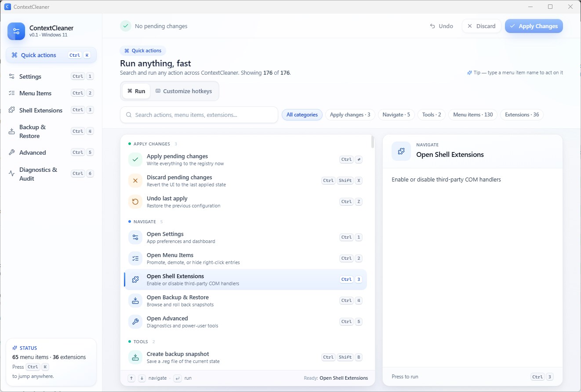Click the "Ready: Open Shell Extensions" status text

(x=336, y=378)
